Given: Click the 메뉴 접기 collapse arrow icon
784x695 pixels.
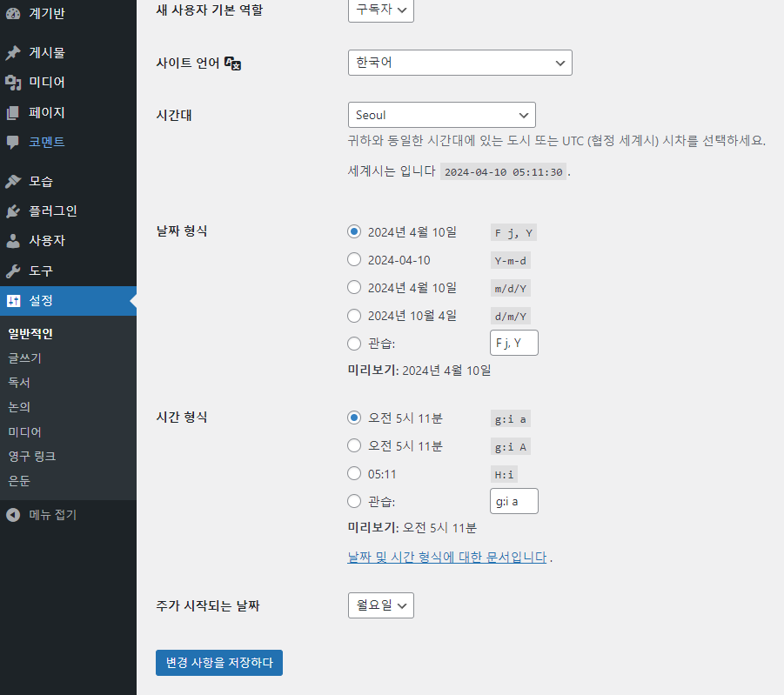Looking at the screenshot, I should (13, 514).
